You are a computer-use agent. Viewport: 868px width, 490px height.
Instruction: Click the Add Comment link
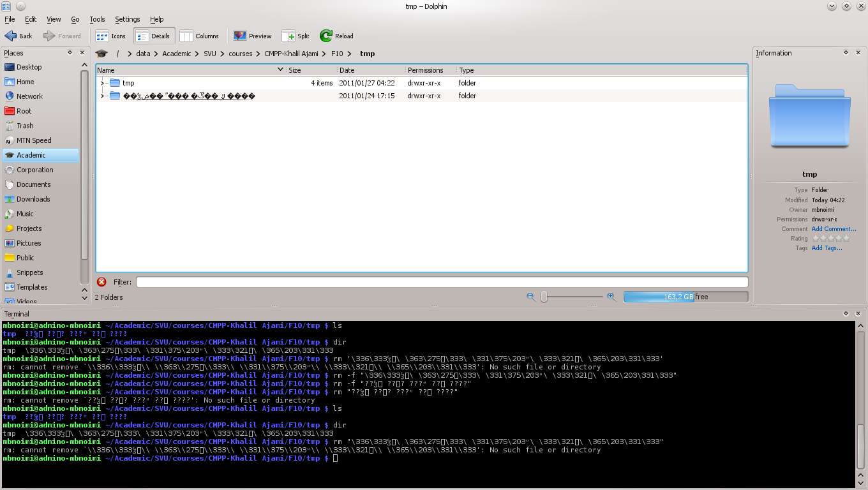834,229
